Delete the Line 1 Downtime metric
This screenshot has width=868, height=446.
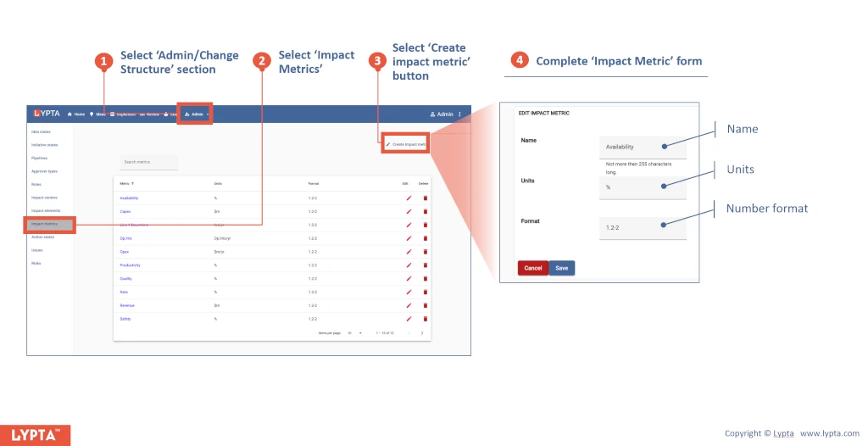(426, 225)
